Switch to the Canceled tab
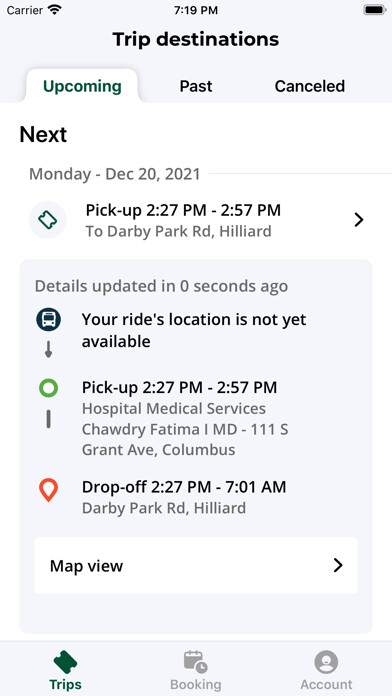 click(310, 86)
